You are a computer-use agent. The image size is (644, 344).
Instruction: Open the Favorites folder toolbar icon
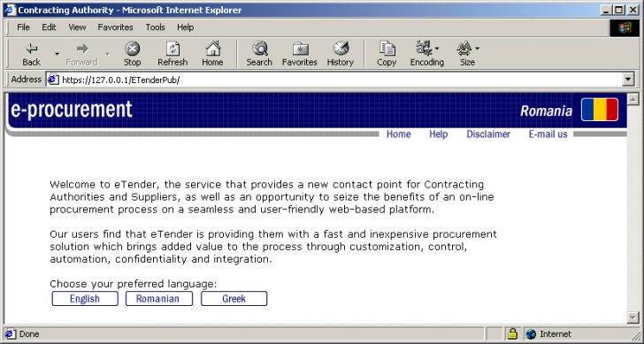coord(300,49)
